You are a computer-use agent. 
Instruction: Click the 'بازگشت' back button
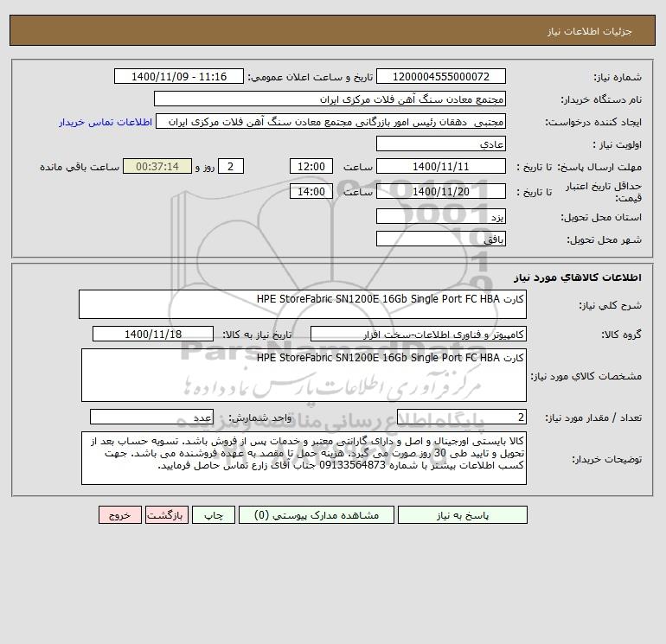(x=166, y=515)
